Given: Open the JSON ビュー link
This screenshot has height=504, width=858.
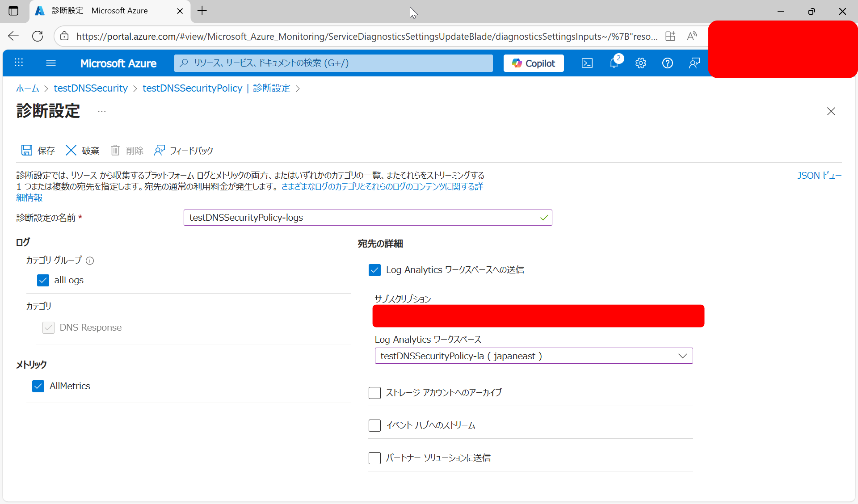Looking at the screenshot, I should 819,176.
